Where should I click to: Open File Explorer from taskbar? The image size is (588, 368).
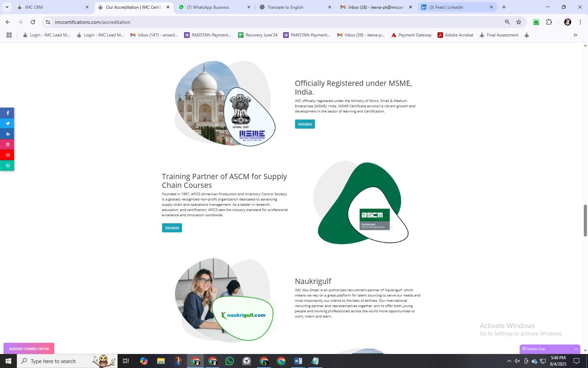click(161, 361)
